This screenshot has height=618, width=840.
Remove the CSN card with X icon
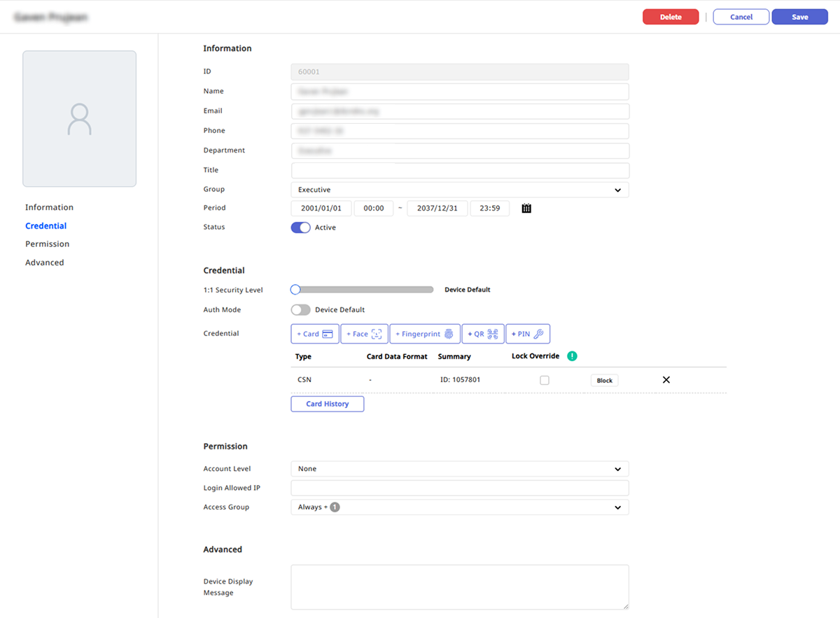click(x=666, y=380)
